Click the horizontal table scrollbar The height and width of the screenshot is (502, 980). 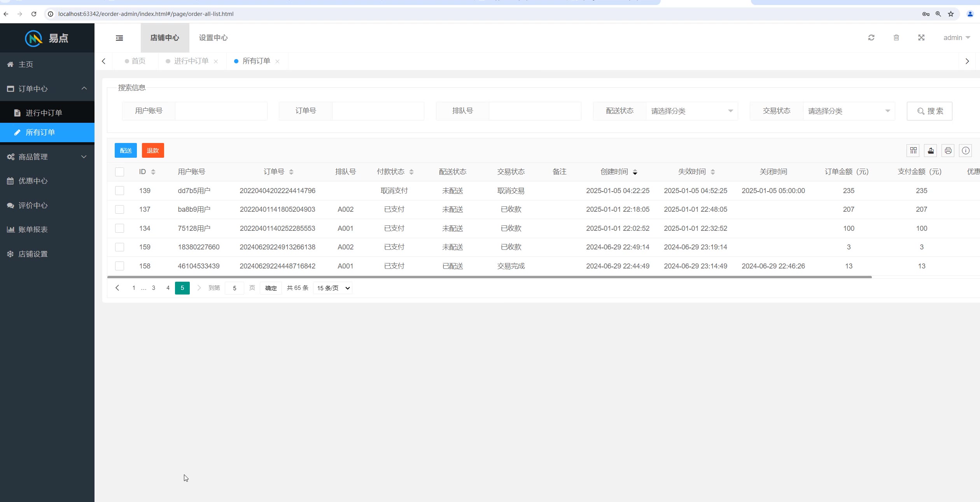[x=489, y=277]
